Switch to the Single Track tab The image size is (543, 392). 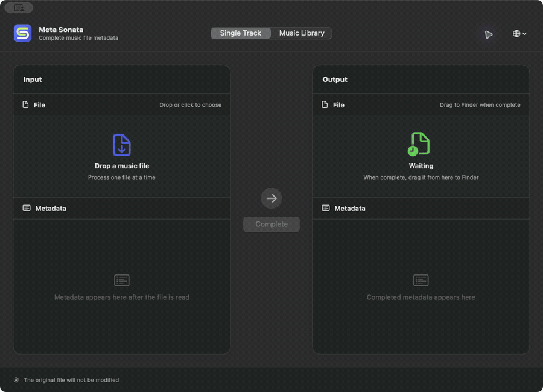pos(241,33)
